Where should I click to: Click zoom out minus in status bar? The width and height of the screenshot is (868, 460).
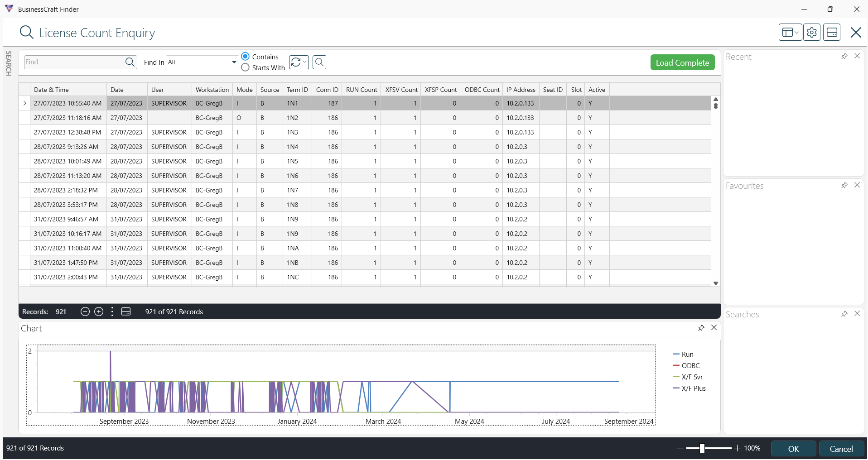[x=680, y=448]
